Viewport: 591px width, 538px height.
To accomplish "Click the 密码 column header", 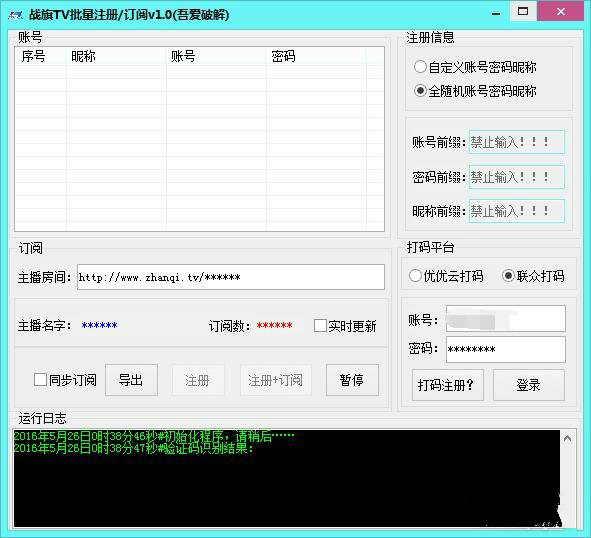I will (x=316, y=56).
